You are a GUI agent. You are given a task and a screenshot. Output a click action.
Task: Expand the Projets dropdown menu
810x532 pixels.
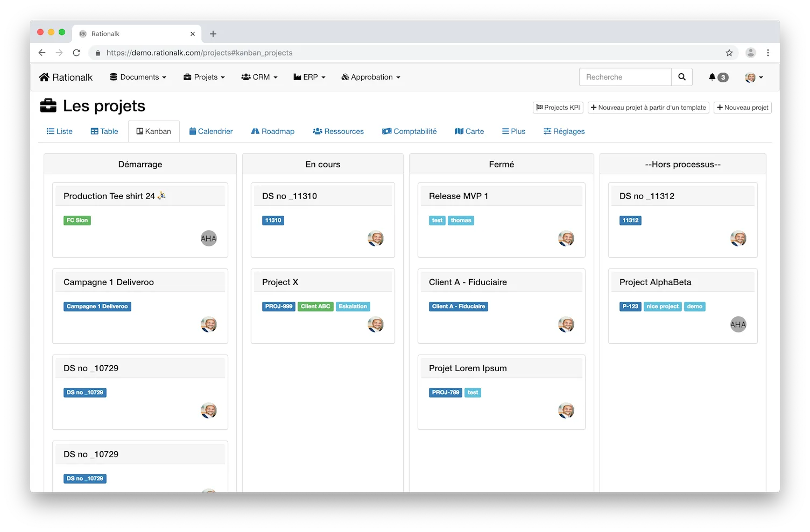205,77
